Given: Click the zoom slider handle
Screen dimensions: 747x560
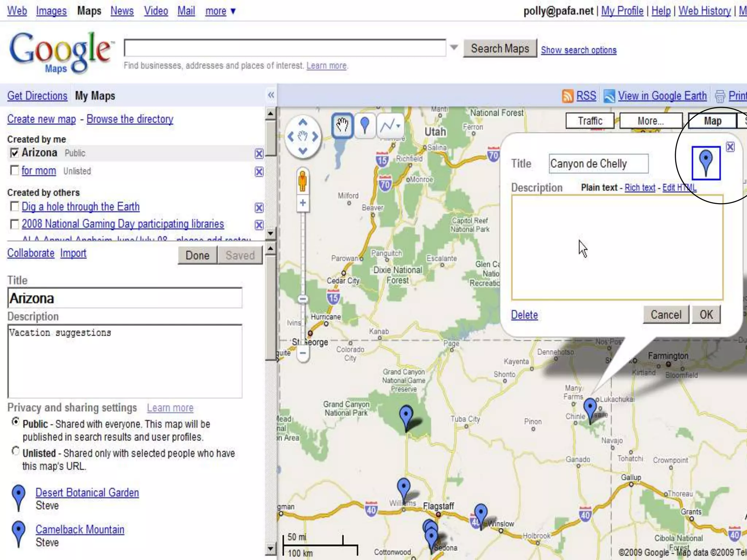Looking at the screenshot, I should [x=303, y=299].
